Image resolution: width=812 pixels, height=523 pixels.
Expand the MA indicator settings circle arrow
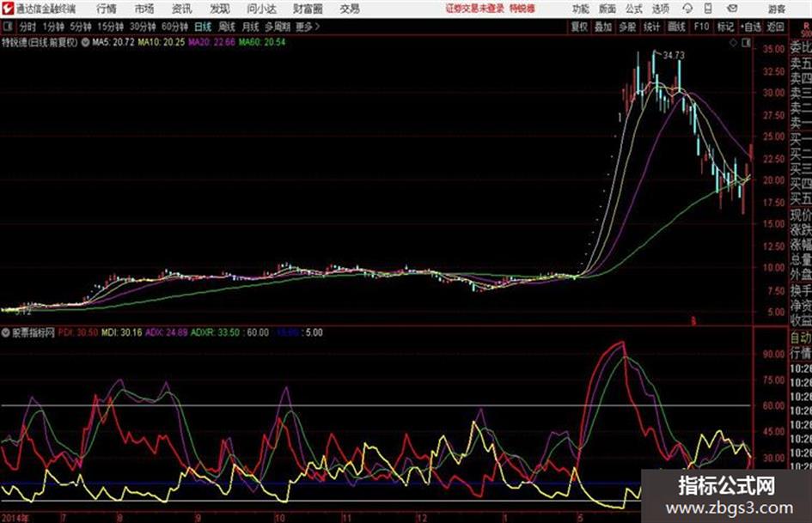click(x=85, y=42)
